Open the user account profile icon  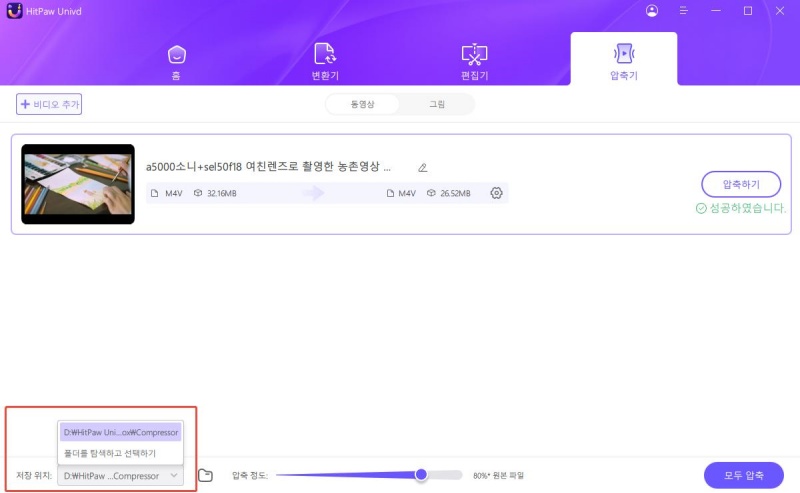(x=652, y=11)
